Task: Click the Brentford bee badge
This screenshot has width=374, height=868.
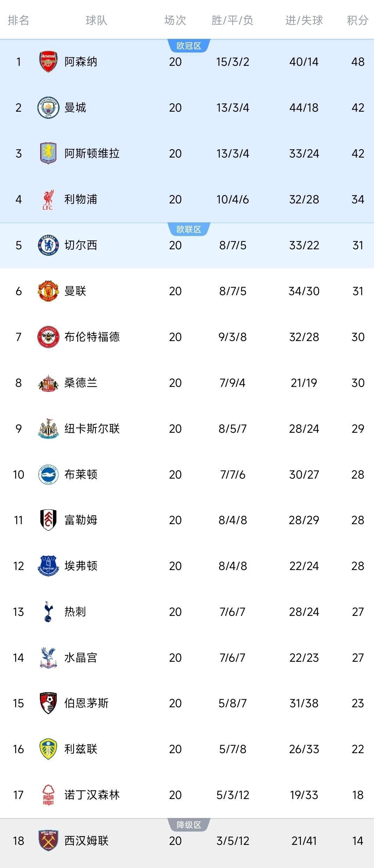Action: pyautogui.click(x=48, y=337)
